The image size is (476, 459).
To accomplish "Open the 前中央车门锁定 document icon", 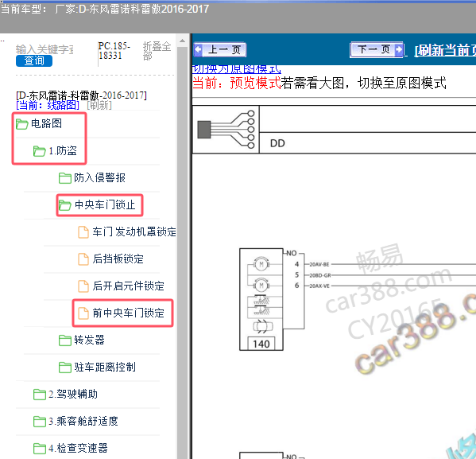I will pos(83,313).
